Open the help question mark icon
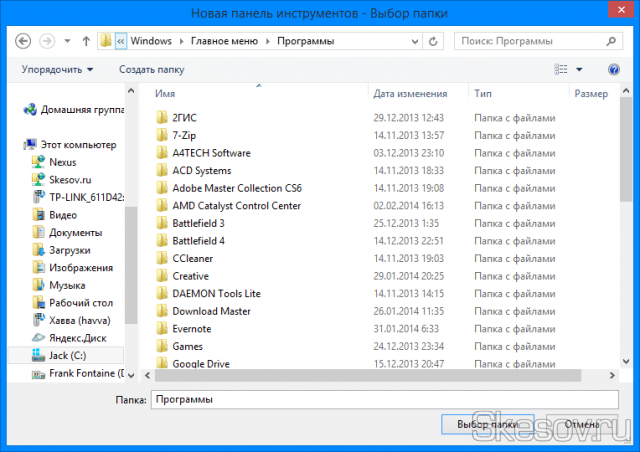The width and height of the screenshot is (640, 452). tap(615, 69)
